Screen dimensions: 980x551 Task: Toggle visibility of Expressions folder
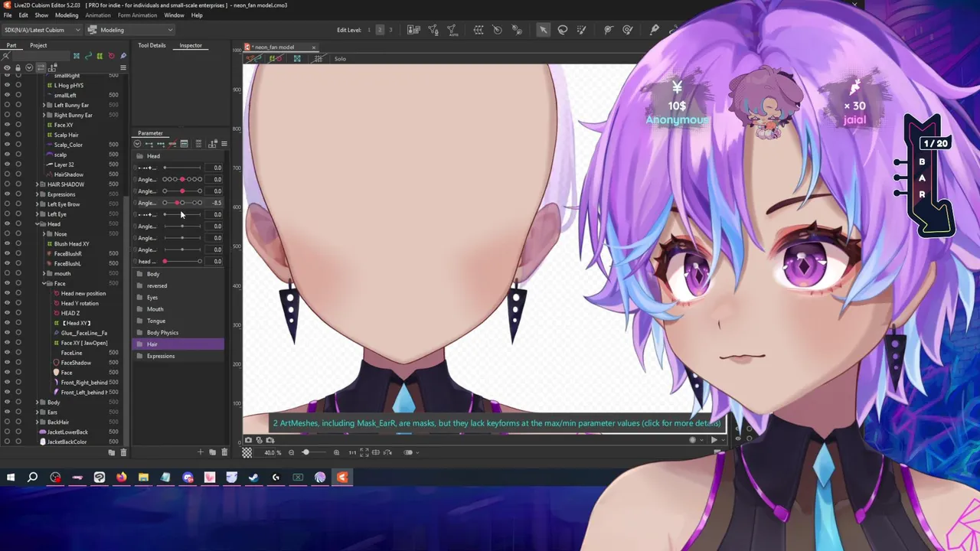tap(7, 194)
